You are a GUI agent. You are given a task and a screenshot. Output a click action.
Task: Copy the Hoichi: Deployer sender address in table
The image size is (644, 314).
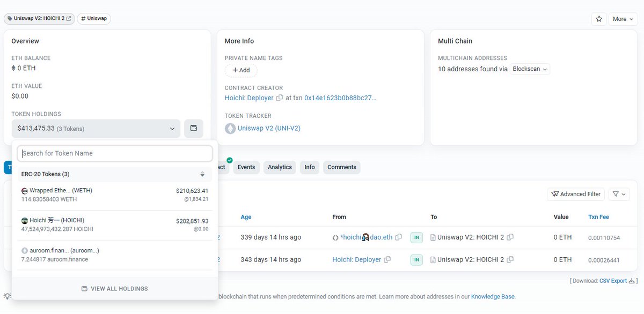(387, 260)
